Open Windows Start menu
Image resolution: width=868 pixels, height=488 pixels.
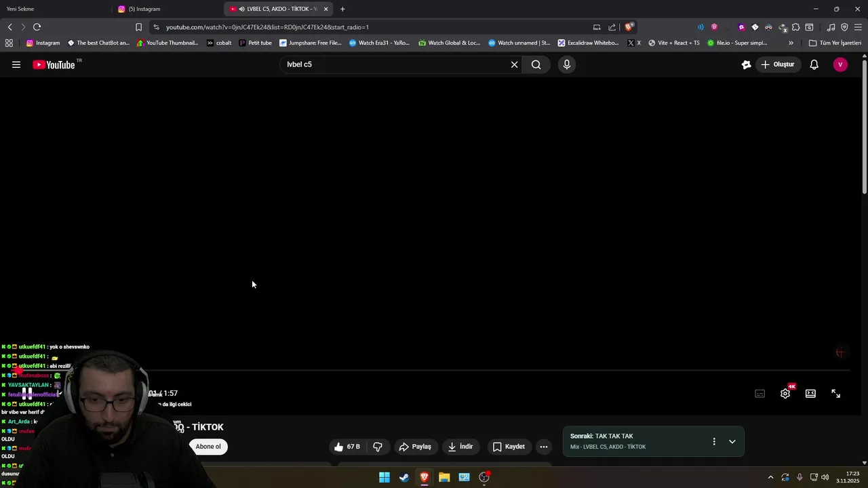[x=384, y=477]
